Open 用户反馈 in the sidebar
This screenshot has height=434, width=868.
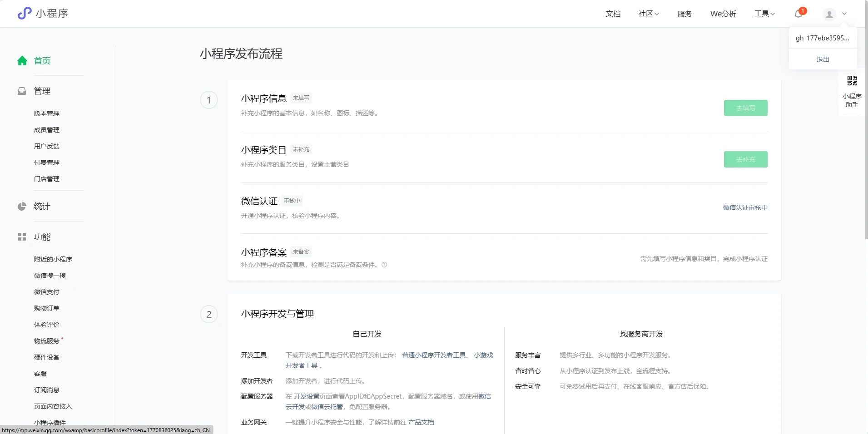[47, 146]
